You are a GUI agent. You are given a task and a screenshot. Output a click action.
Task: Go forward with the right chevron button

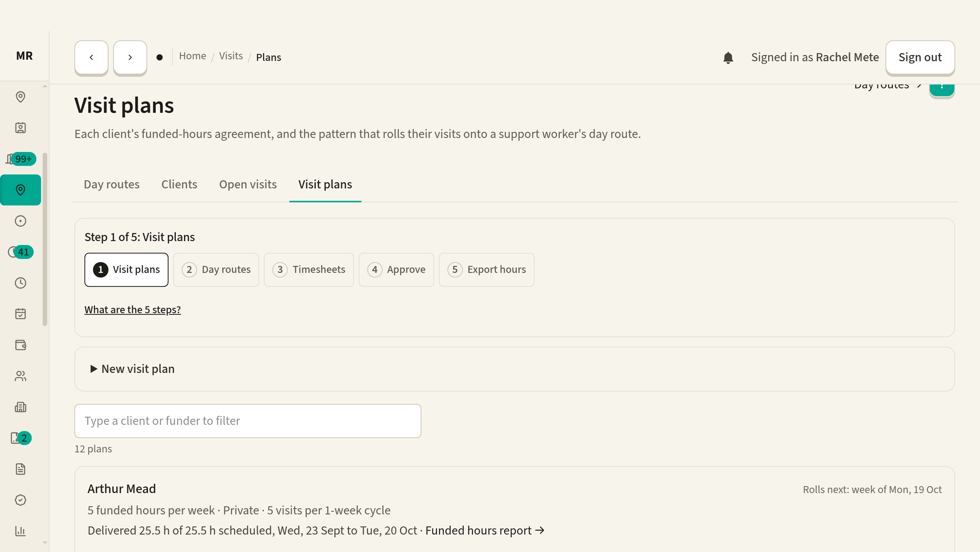pyautogui.click(x=130, y=57)
